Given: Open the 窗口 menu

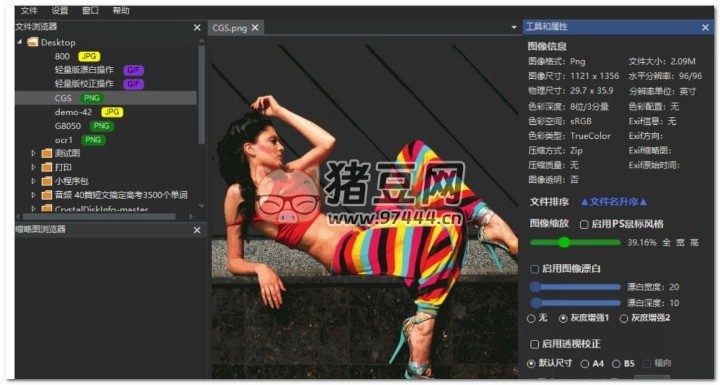Looking at the screenshot, I should (90, 11).
